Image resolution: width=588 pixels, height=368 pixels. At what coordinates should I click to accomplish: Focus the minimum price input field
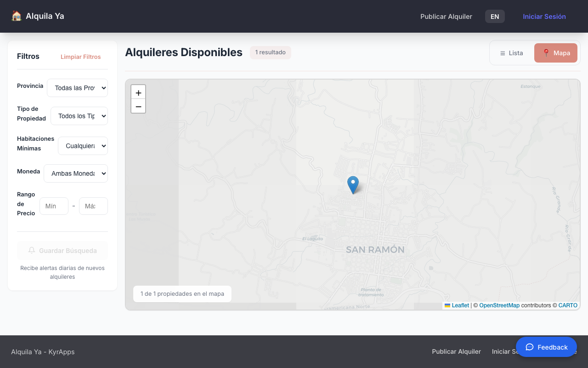click(x=54, y=206)
